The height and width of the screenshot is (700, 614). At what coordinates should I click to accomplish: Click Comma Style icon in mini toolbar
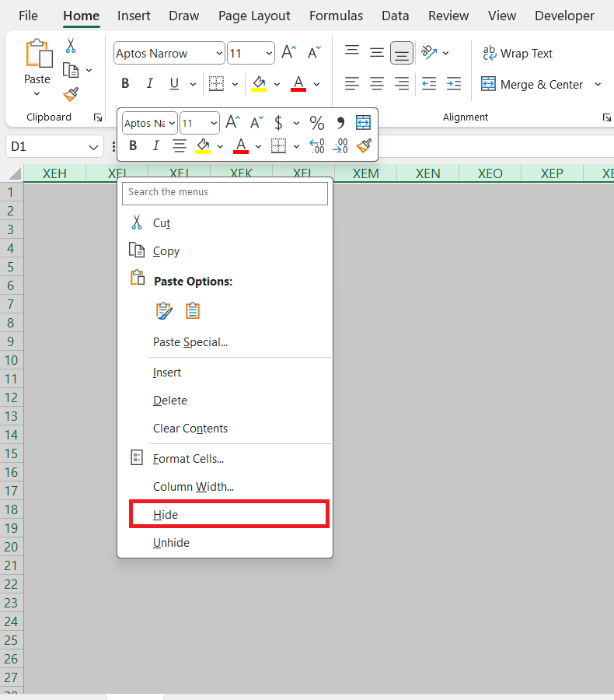point(340,123)
